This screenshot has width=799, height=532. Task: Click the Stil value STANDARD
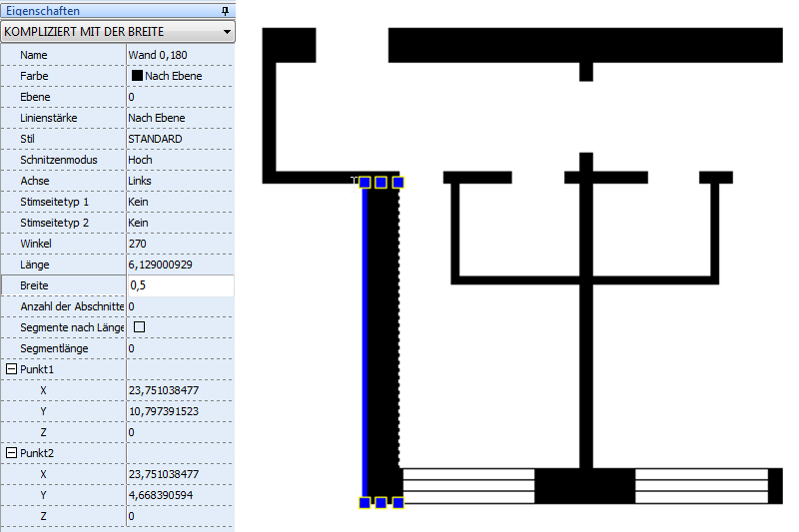tap(155, 139)
